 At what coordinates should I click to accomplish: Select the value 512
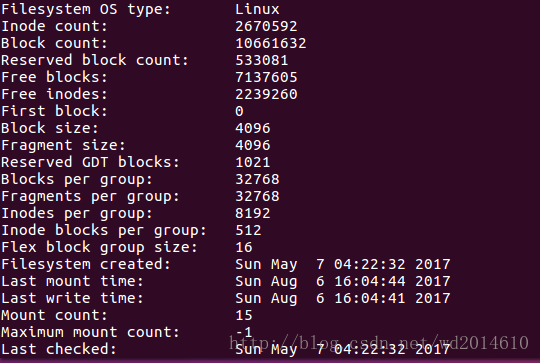[248, 230]
